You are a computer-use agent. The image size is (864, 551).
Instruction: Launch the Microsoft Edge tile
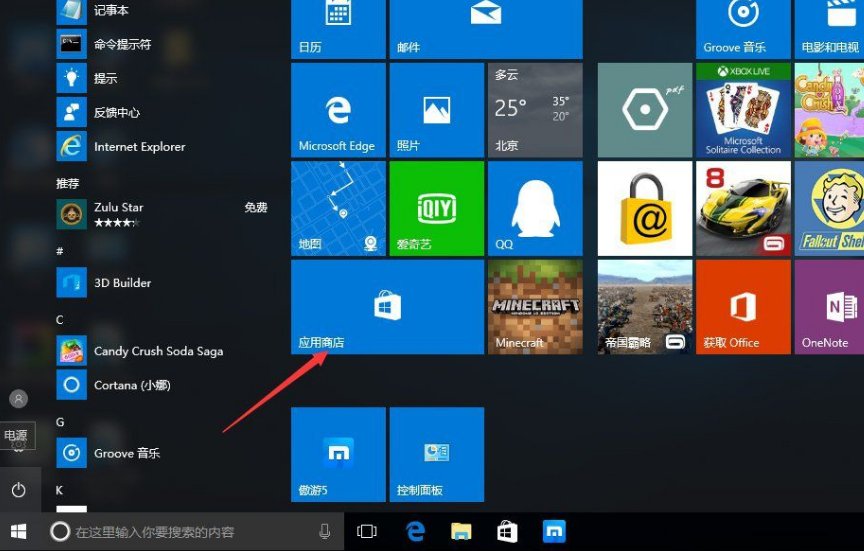click(x=338, y=110)
